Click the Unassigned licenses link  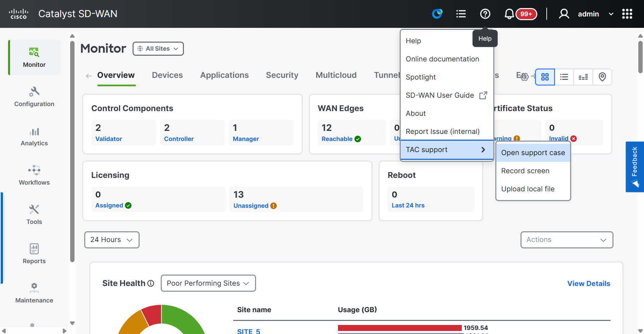click(x=251, y=206)
